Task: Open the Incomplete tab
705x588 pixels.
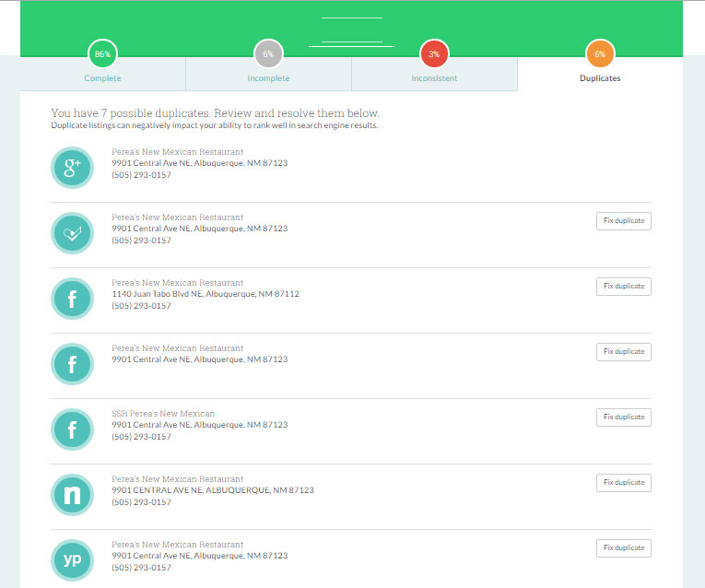Action: point(268,78)
